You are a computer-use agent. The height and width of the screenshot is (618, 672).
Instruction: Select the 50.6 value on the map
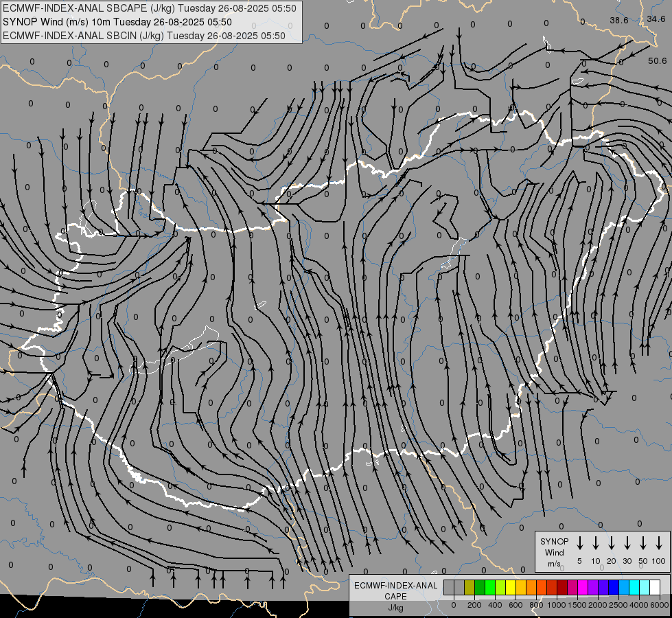pos(658,61)
